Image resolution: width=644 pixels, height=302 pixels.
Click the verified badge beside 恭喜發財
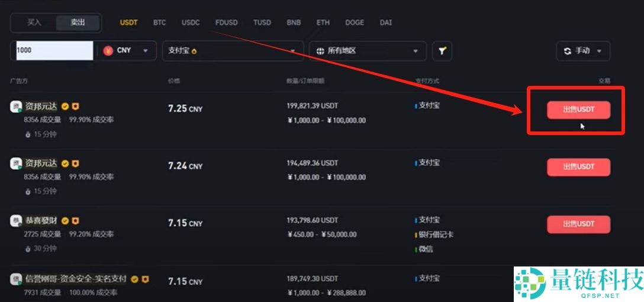[x=65, y=221]
